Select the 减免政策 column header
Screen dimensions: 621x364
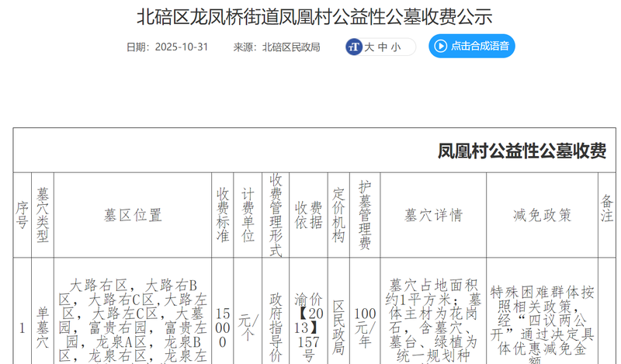coord(542,215)
